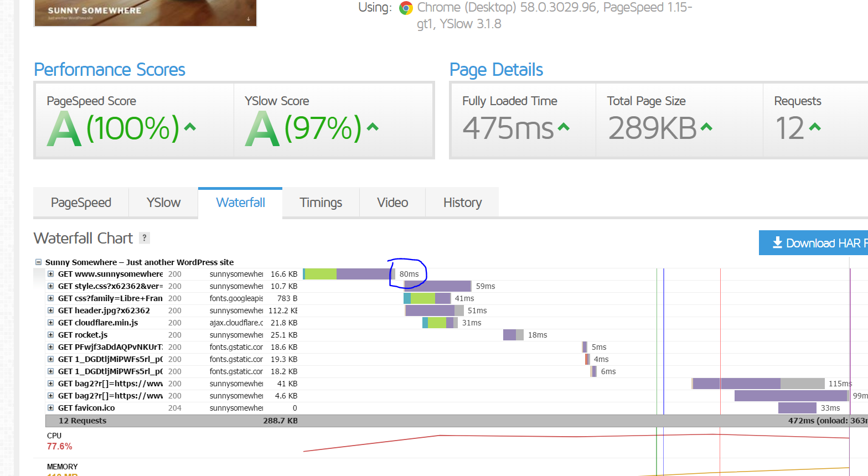Click the ajax.cloudflare domain cell
The image size is (868, 476).
236,323
